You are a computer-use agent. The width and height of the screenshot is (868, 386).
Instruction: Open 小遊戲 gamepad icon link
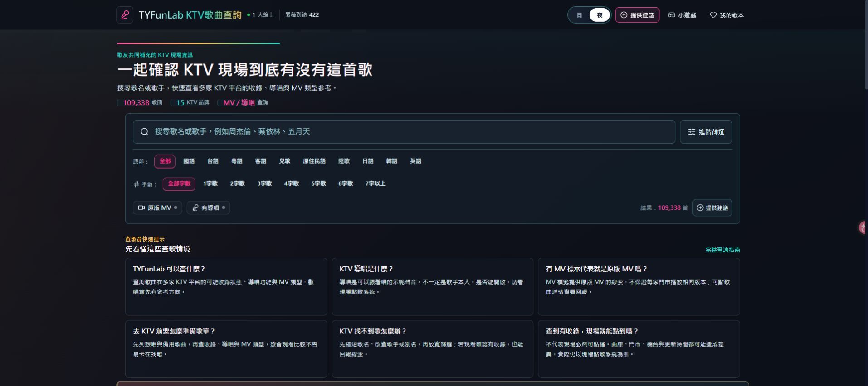coord(682,15)
